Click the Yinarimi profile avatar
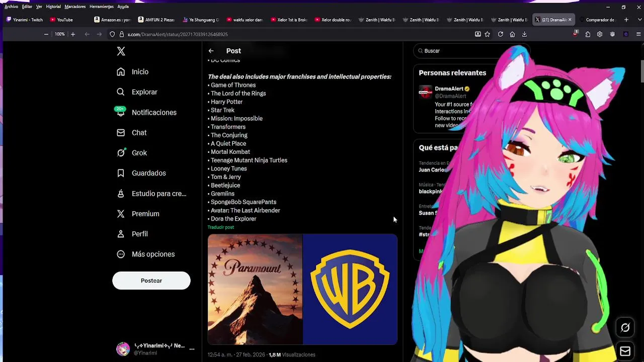 tap(123, 349)
